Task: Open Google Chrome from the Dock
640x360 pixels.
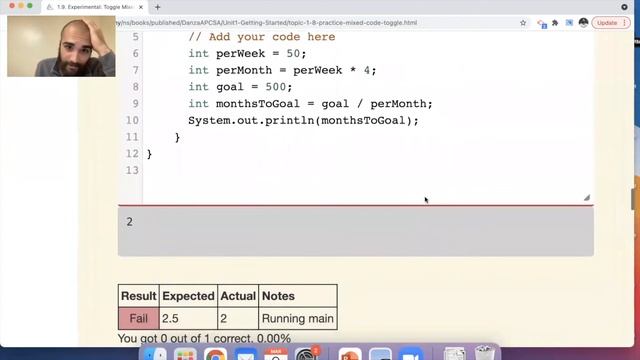Action: (x=216, y=355)
